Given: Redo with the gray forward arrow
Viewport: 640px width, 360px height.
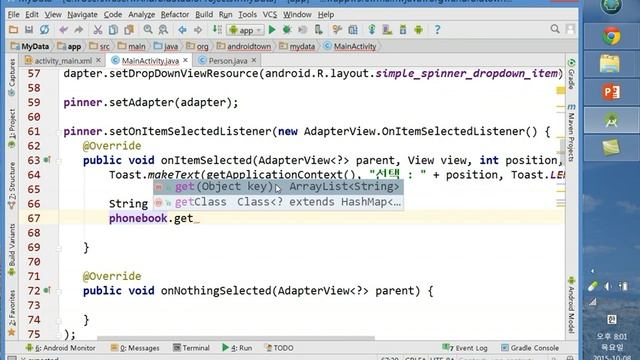Looking at the screenshot, I should pyautogui.click(x=78, y=30).
